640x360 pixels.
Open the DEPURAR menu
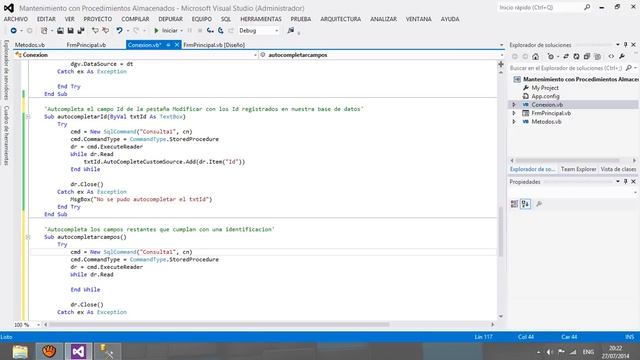(x=170, y=19)
